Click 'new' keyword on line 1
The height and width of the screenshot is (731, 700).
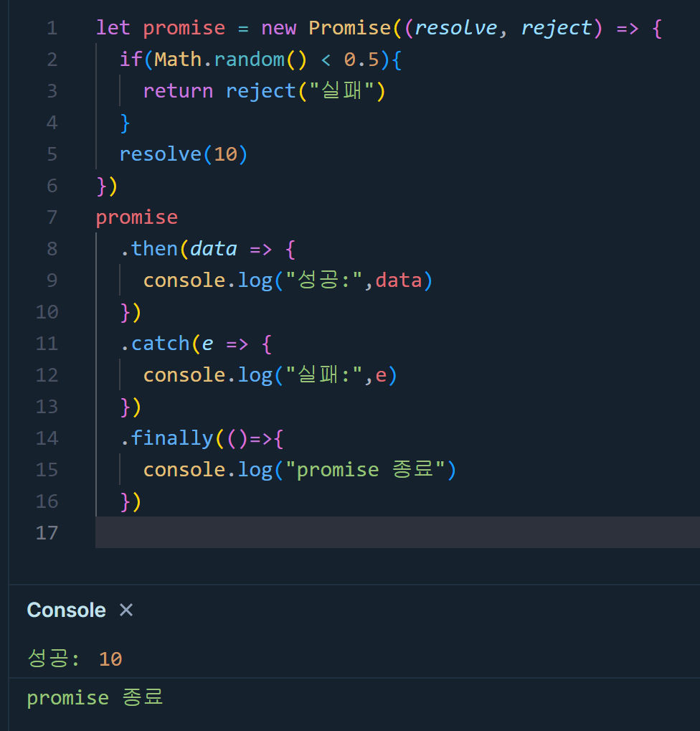click(279, 28)
